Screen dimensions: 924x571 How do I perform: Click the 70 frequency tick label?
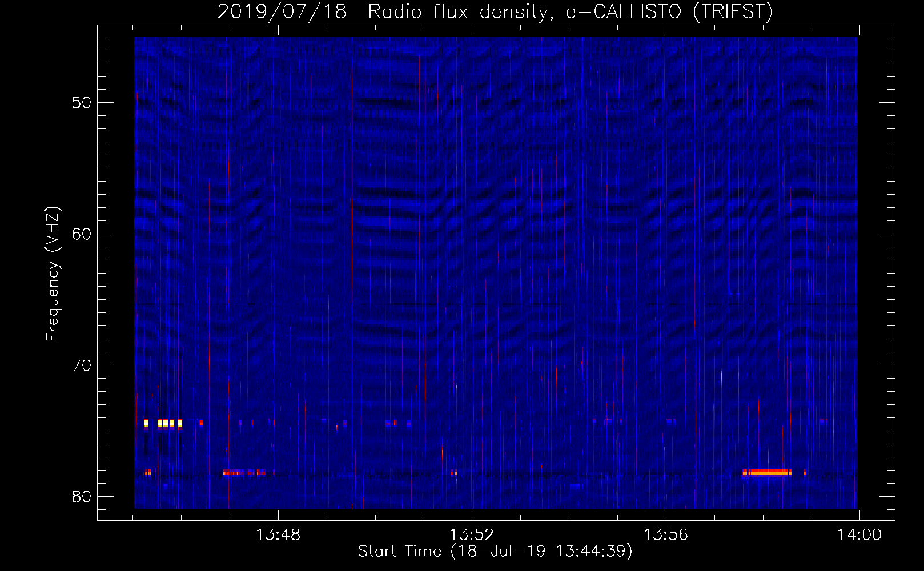click(82, 365)
